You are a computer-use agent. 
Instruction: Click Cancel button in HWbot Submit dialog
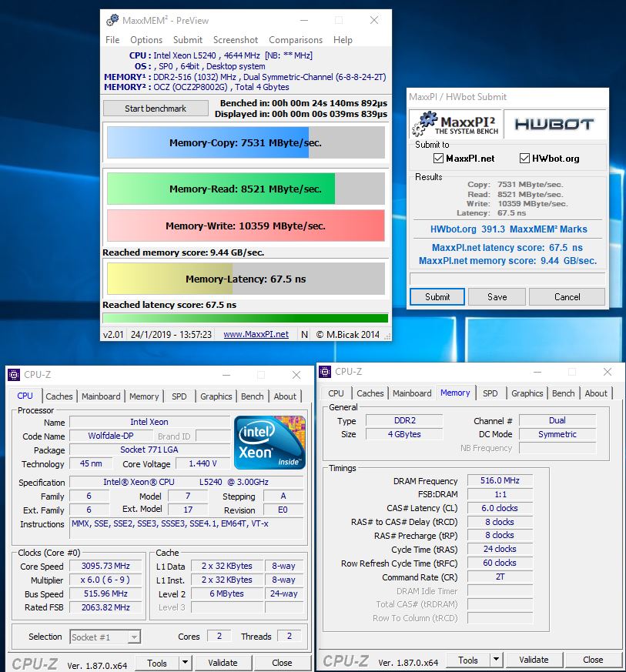tap(567, 297)
